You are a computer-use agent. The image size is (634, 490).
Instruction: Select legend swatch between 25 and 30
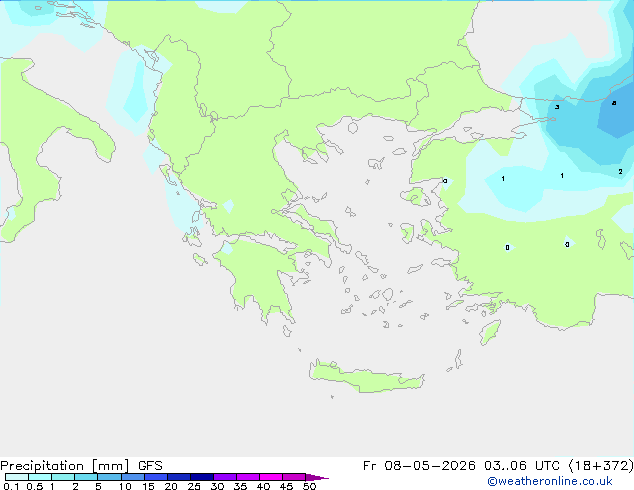[x=201, y=477]
